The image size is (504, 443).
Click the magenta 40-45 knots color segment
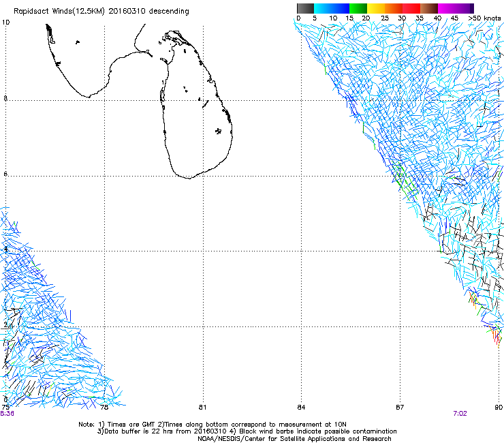447,8
